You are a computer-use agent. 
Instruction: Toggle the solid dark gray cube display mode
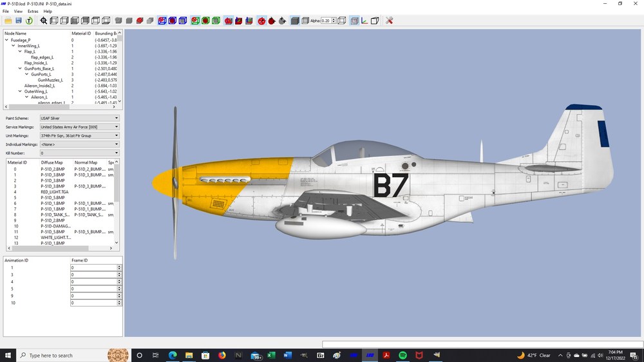point(295,21)
